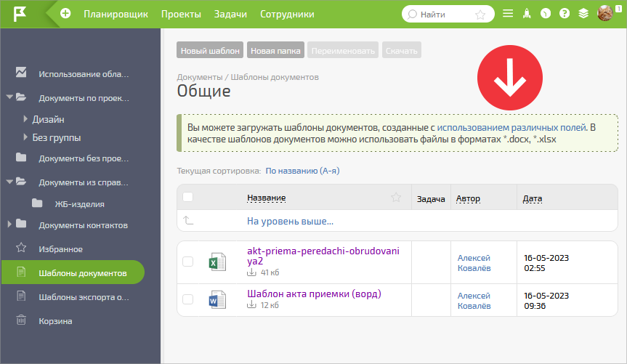
Task: Click the Word file icon of Шаблон акта приемки
Action: [x=217, y=299]
